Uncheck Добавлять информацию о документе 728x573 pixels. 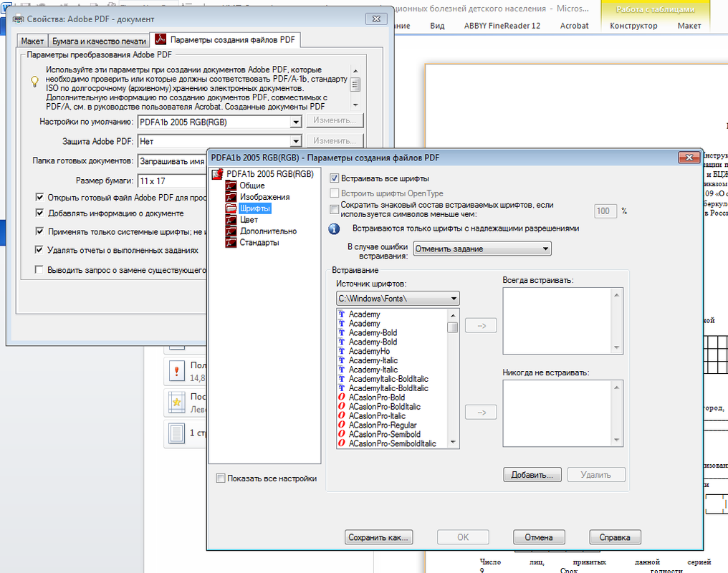pos(39,213)
